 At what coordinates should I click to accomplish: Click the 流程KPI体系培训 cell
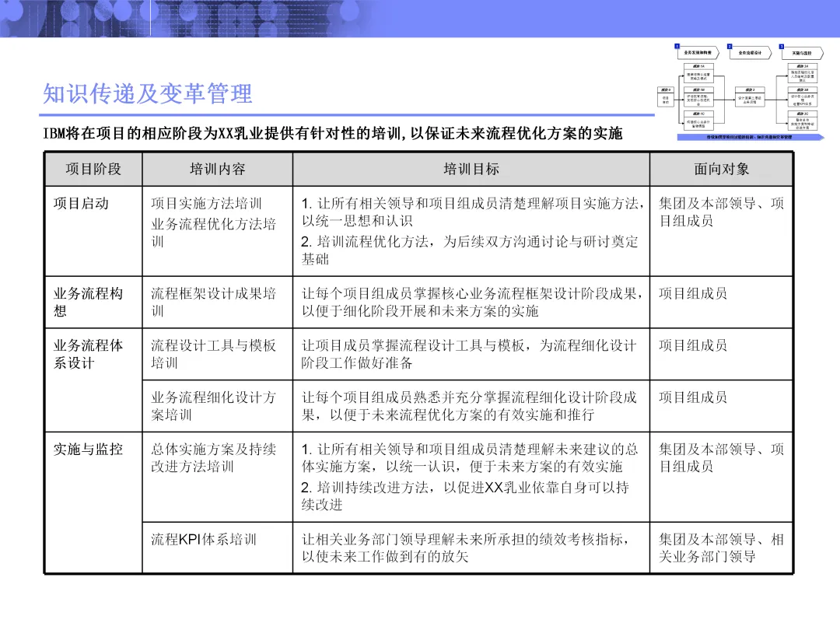218,548
